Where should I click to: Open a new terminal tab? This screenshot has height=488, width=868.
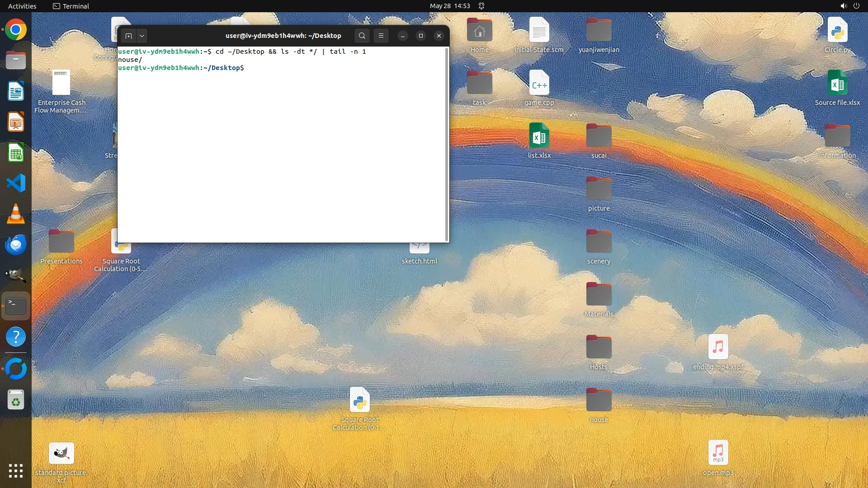point(128,36)
